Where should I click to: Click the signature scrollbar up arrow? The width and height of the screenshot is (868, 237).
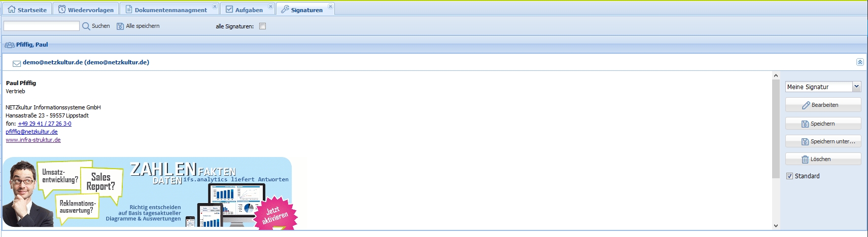tap(776, 75)
